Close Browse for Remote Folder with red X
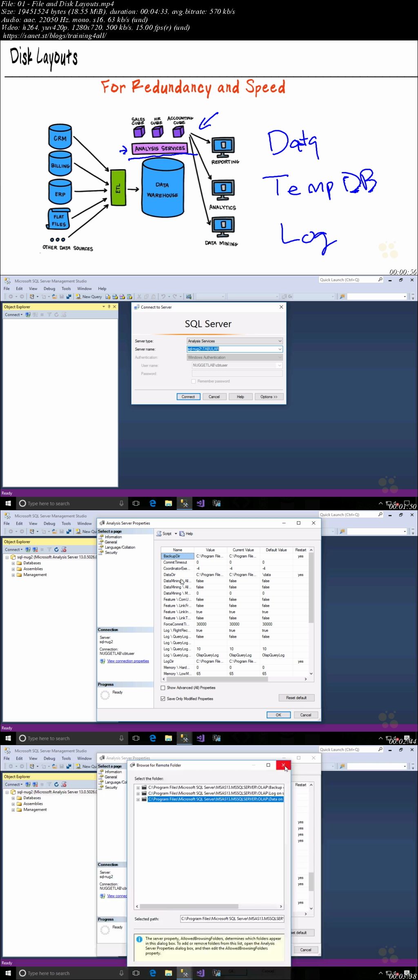 [x=283, y=765]
